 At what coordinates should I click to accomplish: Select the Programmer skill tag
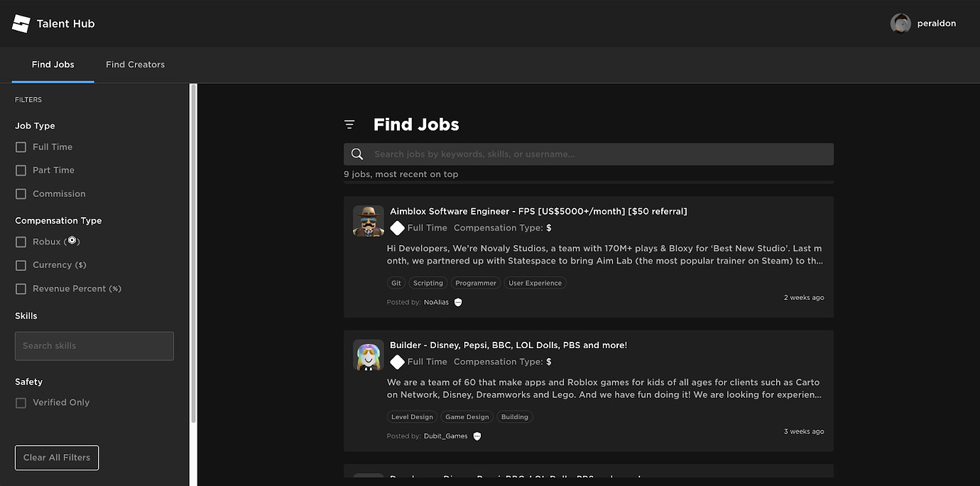tap(476, 283)
